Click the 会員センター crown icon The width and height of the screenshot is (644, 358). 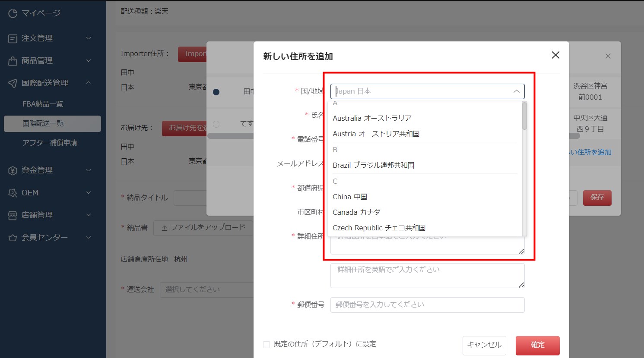(13, 238)
